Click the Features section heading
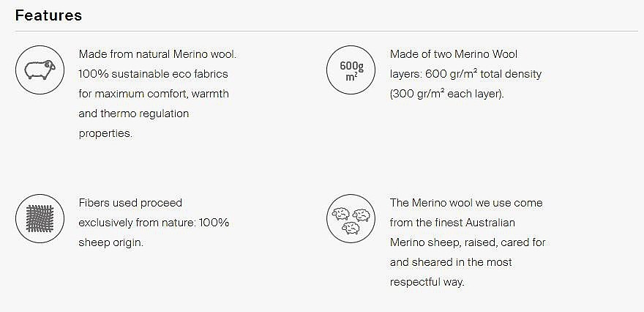Viewport: 644px width, 312px height. (x=48, y=15)
